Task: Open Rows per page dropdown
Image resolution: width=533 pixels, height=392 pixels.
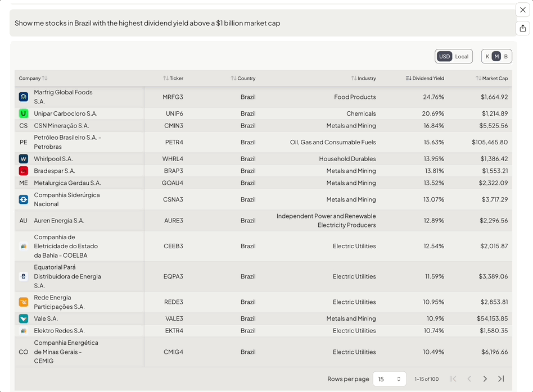Action: [390, 379]
